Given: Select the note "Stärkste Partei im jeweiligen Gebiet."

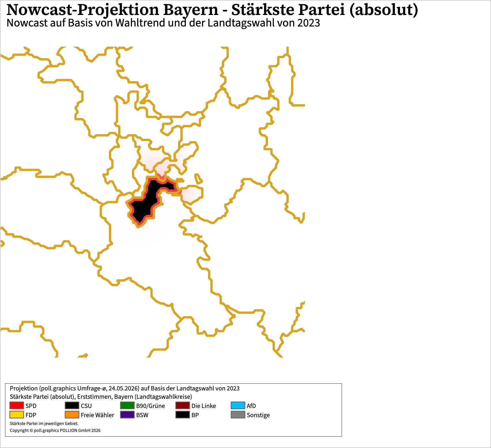Looking at the screenshot, I should 44,423.
